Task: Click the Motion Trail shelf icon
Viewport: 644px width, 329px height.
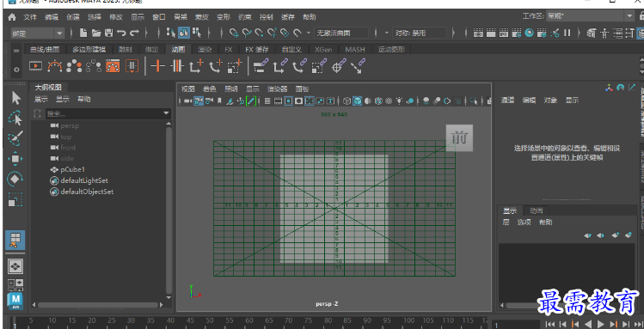Action: [x=55, y=66]
